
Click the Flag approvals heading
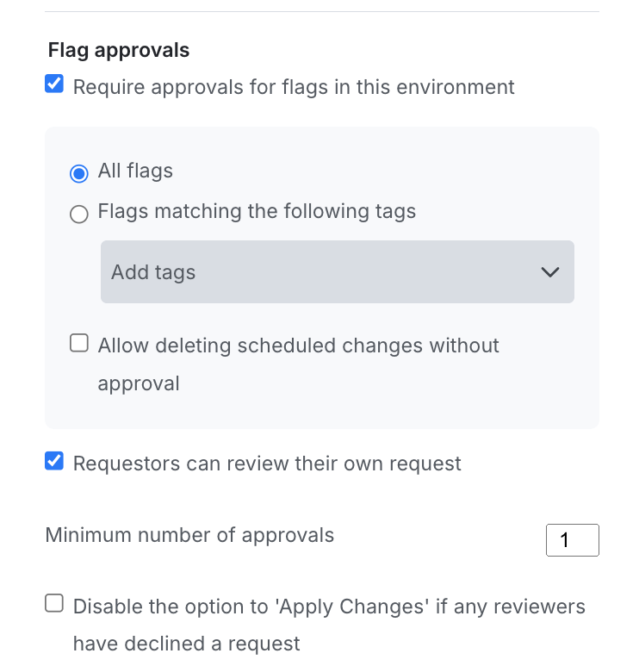pos(119,50)
